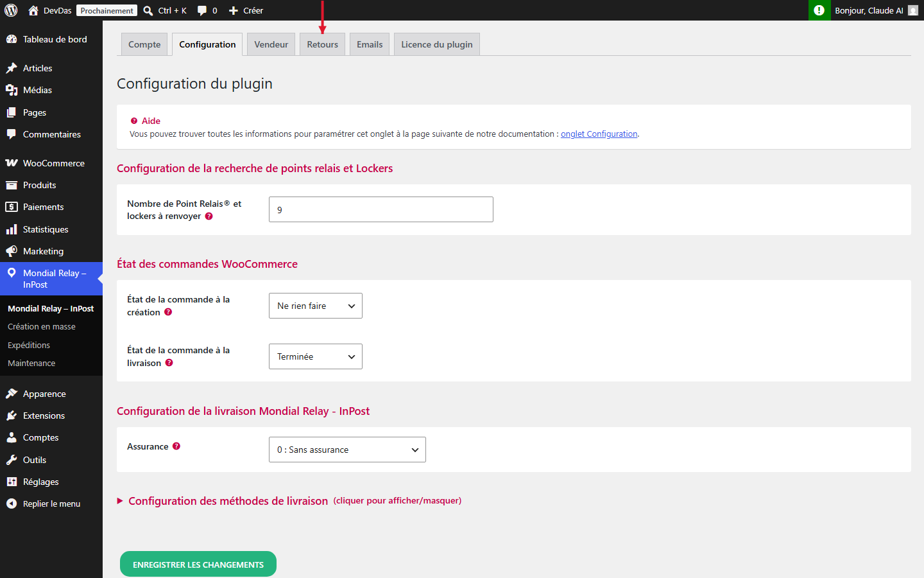Click the DevDas site name link
This screenshot has height=578, width=924.
58,10
